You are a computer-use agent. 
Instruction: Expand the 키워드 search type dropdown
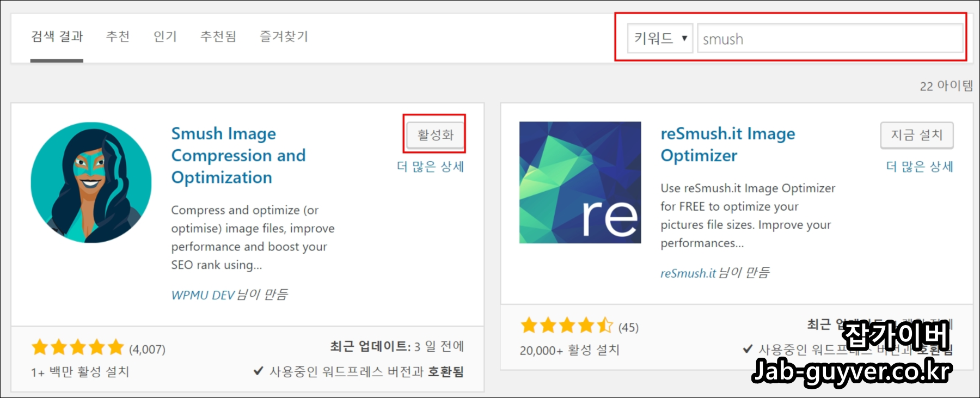point(660,38)
